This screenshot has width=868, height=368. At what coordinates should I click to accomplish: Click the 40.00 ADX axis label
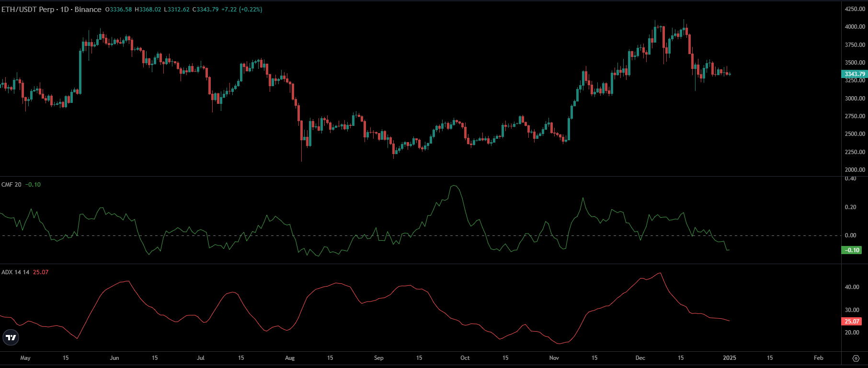[x=852, y=287]
